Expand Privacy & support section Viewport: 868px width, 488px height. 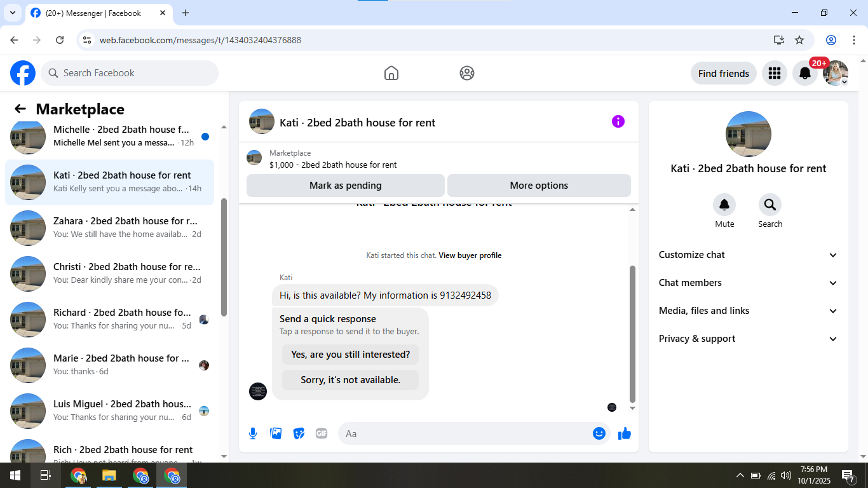click(749, 339)
